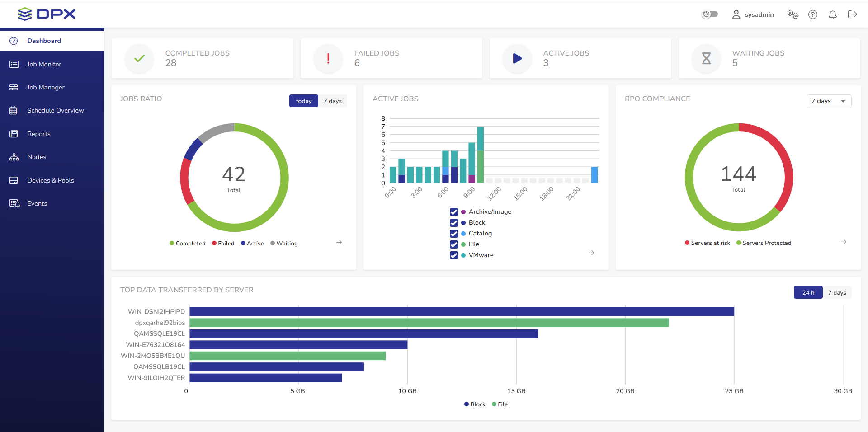Uncheck the VMware series checkbox
Image resolution: width=868 pixels, height=432 pixels.
click(x=454, y=255)
